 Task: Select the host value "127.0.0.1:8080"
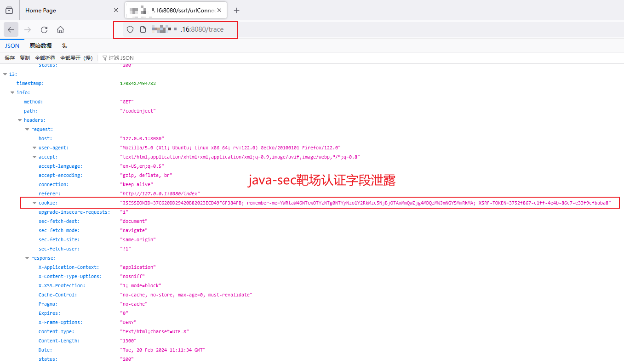point(142,138)
